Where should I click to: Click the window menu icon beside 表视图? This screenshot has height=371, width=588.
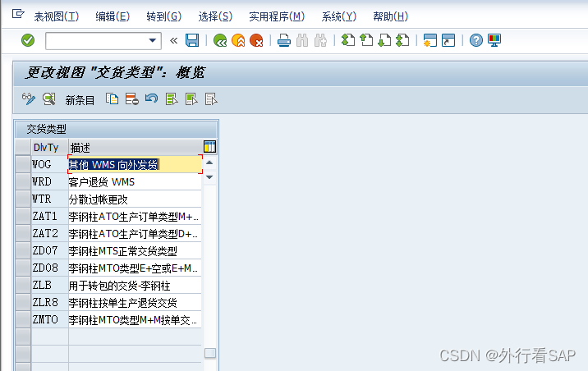pyautogui.click(x=18, y=14)
